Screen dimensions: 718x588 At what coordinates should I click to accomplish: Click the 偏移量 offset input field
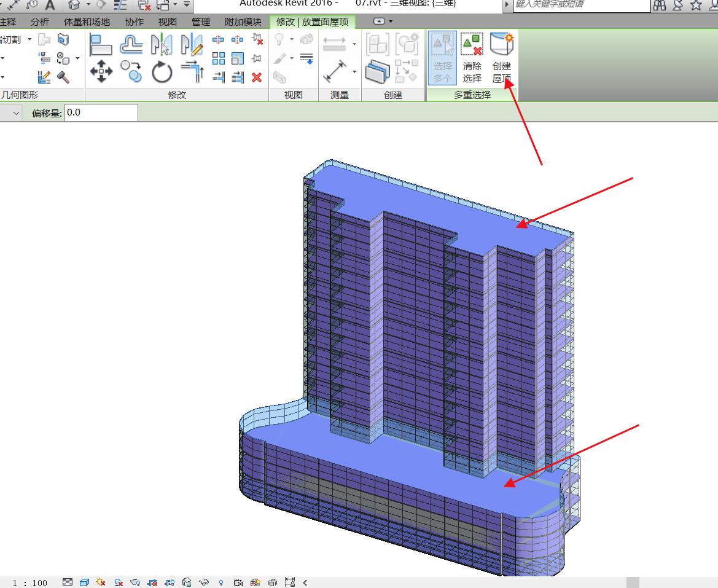[101, 112]
